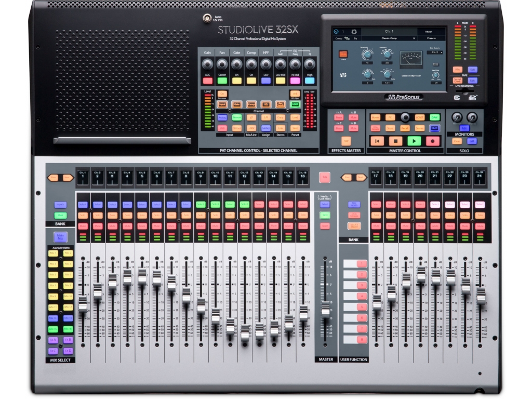Image resolution: width=532 pixels, height=399 pixels.
Task: Push the Sound Check button
Action: 458,81
